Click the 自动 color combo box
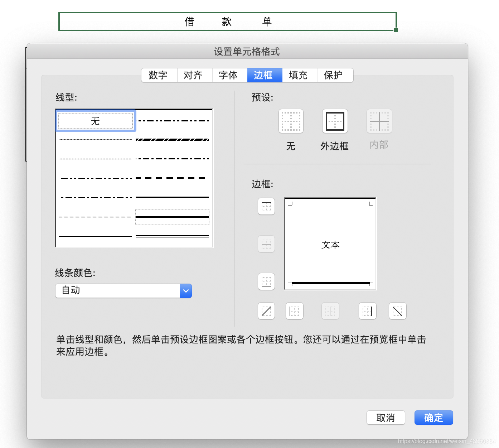 point(123,291)
